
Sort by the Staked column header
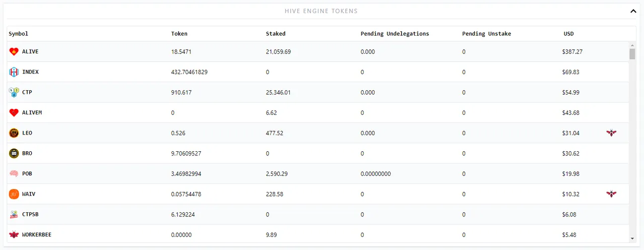click(x=276, y=34)
